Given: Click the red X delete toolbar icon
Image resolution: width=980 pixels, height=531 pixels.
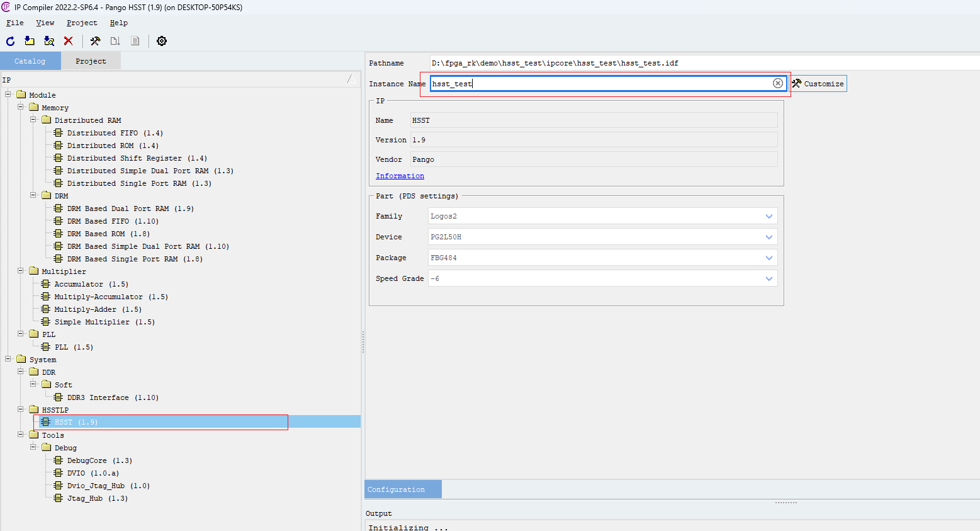Looking at the screenshot, I should [68, 41].
